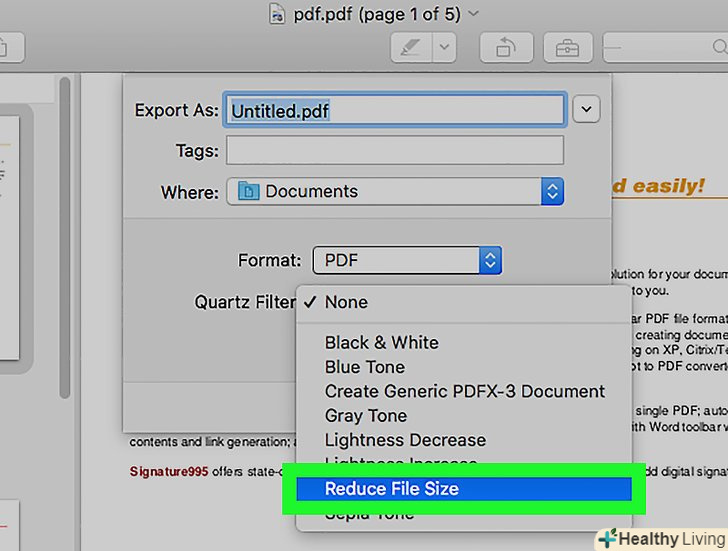Open the Where location dropdown showing Documents
The image size is (728, 551).
[395, 191]
